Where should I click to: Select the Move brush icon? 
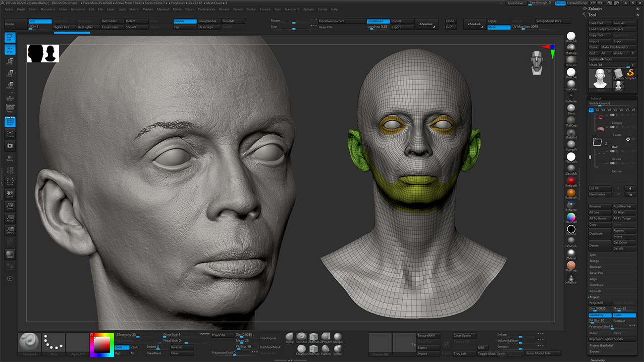(x=290, y=338)
